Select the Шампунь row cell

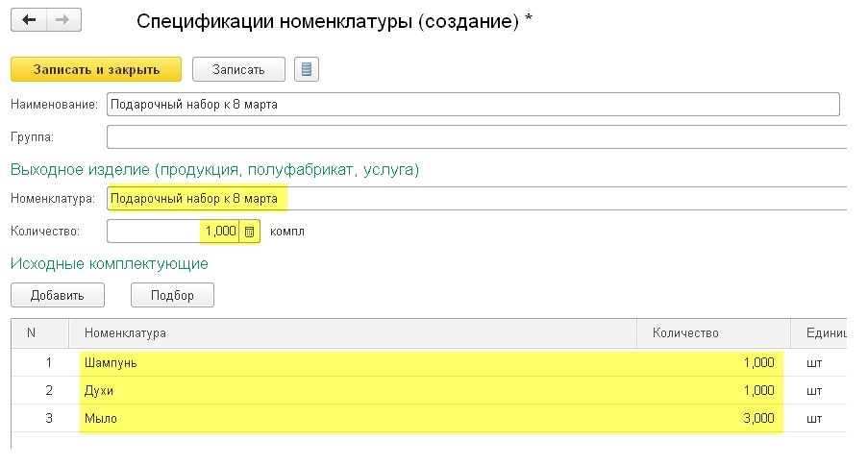[353, 362]
